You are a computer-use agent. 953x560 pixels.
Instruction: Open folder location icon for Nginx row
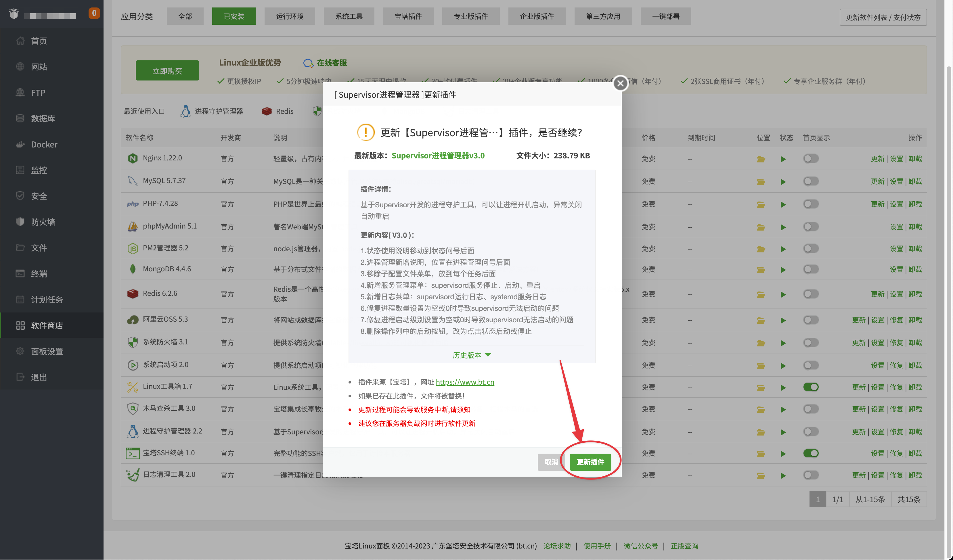click(761, 159)
